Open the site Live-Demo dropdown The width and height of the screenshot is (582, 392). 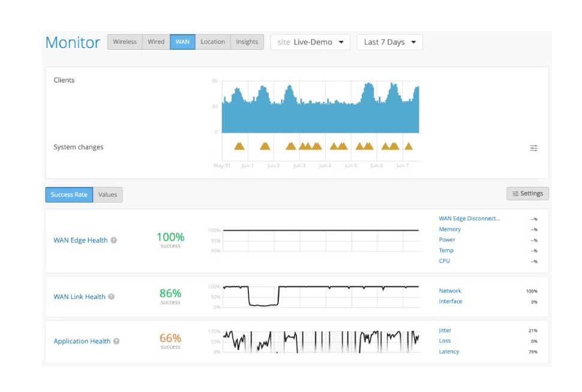pyautogui.click(x=310, y=43)
